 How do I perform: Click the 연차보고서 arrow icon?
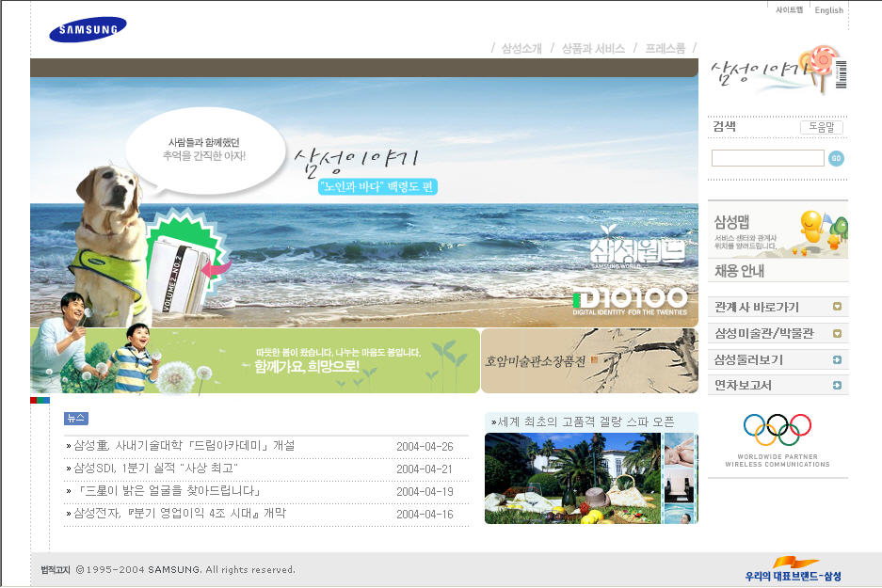(837, 385)
